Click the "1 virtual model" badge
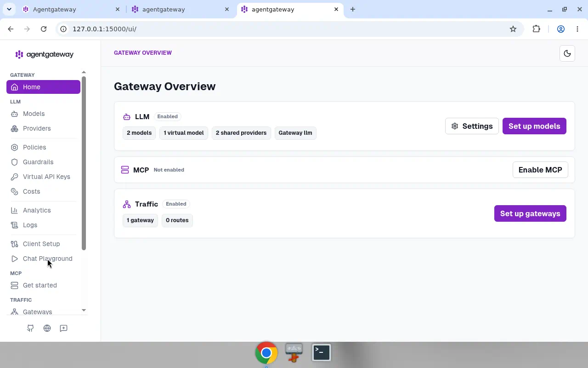The image size is (588, 368). tap(184, 133)
